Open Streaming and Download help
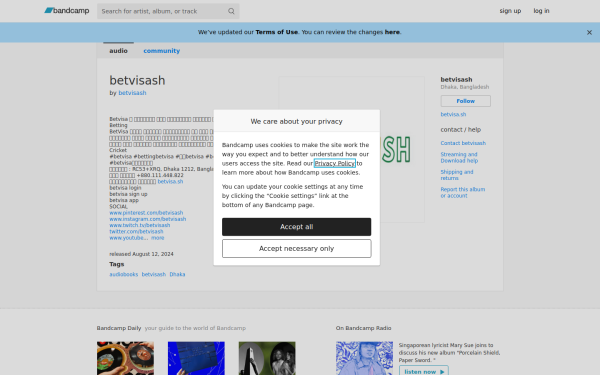 point(459,157)
